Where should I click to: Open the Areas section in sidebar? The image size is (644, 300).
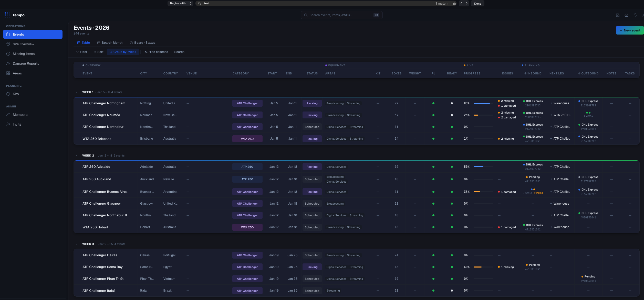(x=17, y=73)
